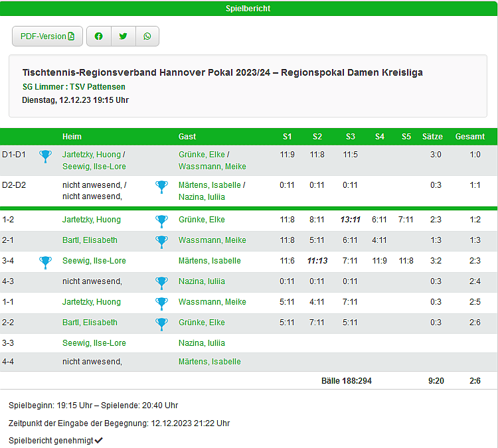
Task: Share the report via WhatsApp icon
Action: (147, 37)
